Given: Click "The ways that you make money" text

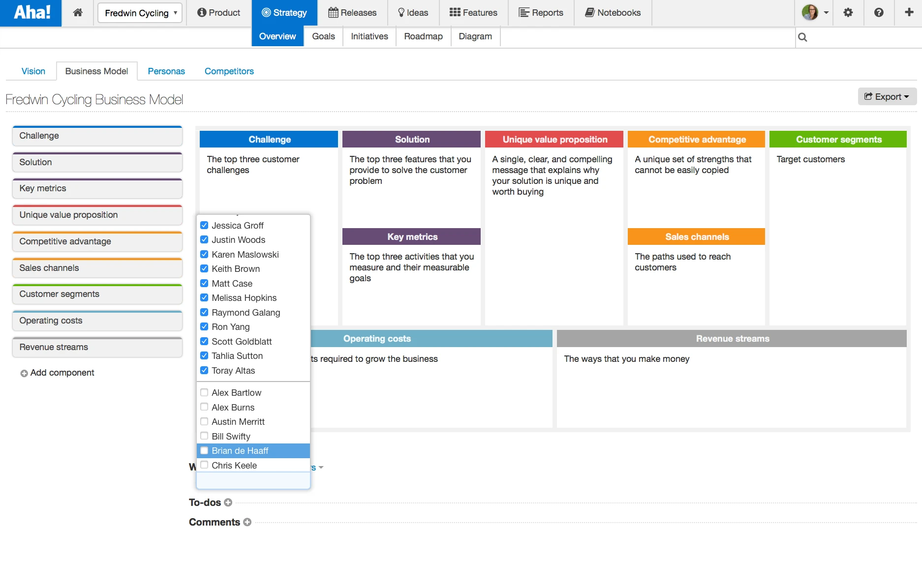Looking at the screenshot, I should click(627, 359).
